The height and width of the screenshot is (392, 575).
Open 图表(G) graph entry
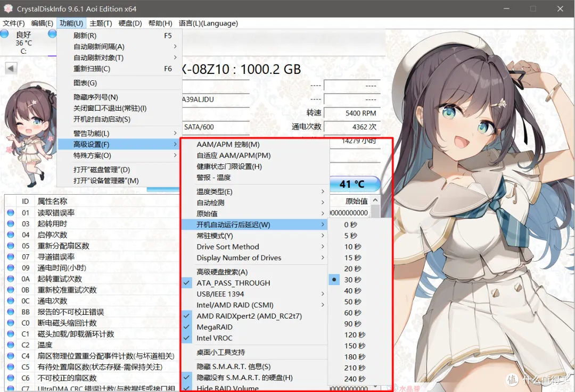[x=120, y=83]
